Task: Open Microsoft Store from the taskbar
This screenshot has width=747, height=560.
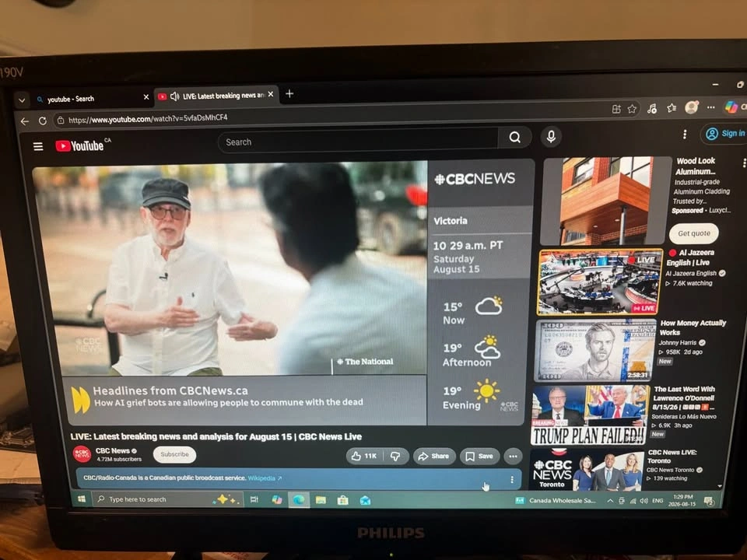Action: click(x=342, y=500)
